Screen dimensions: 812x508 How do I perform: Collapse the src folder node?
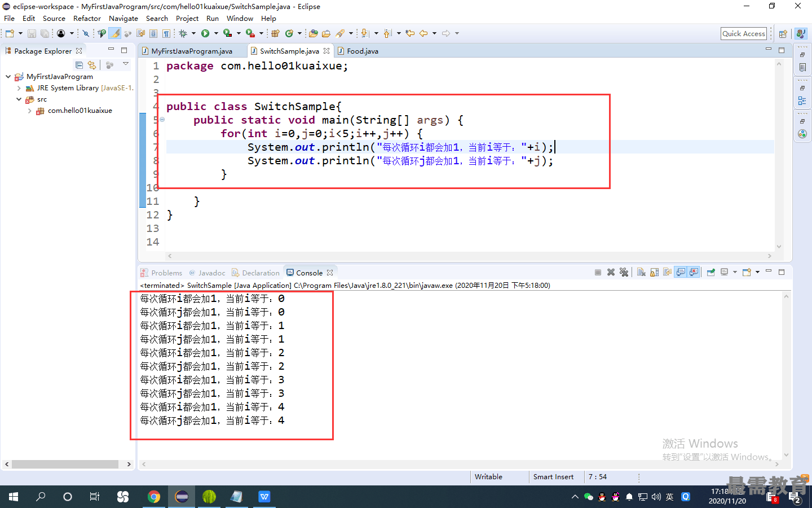click(x=19, y=99)
